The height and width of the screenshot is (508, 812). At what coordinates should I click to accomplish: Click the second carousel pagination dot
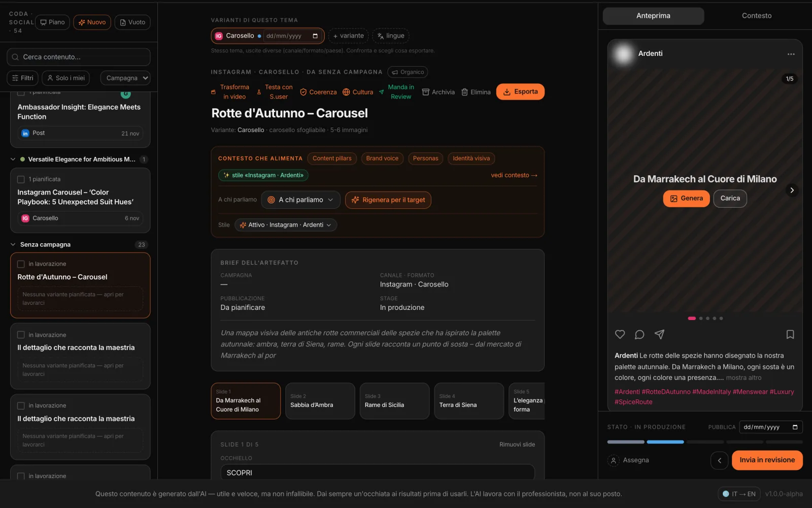click(701, 319)
